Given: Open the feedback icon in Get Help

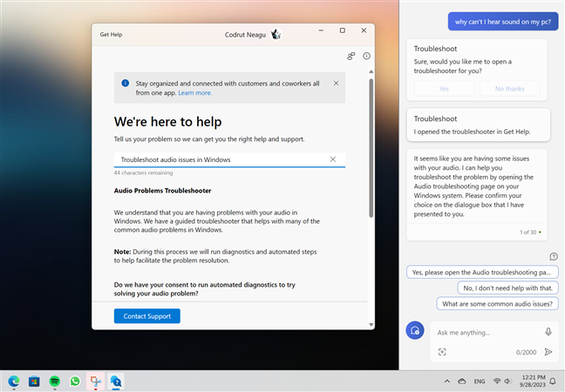Looking at the screenshot, I should [x=351, y=56].
